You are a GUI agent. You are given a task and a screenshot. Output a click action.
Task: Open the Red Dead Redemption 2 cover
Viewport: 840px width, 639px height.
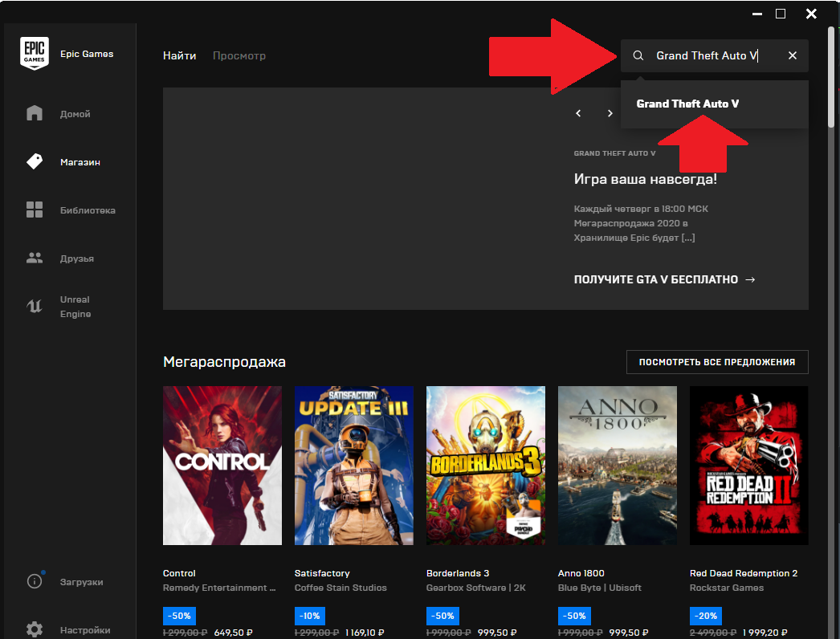coord(749,466)
